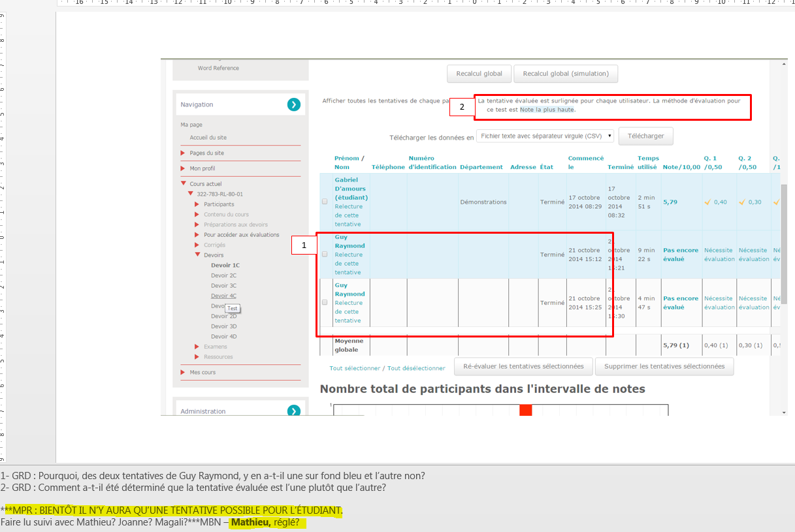The height and width of the screenshot is (532, 795).
Task: Open Devoir 2C in the navigation tree
Action: (223, 275)
